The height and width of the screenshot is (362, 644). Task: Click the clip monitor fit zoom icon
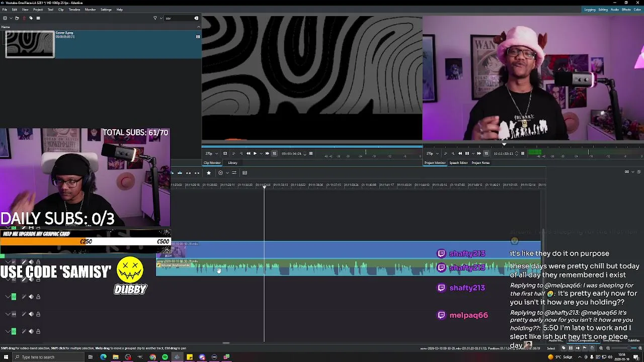225,153
